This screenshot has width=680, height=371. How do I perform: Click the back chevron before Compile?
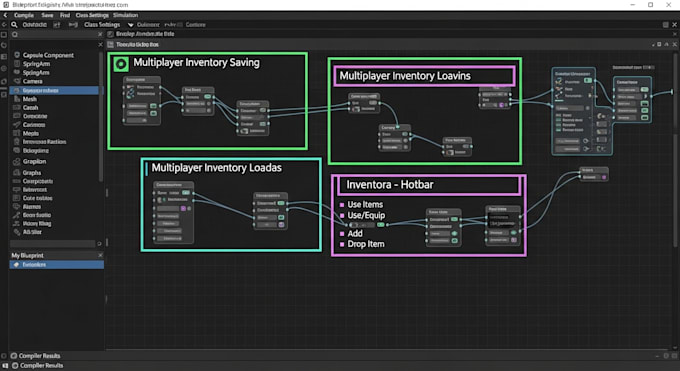(5, 15)
